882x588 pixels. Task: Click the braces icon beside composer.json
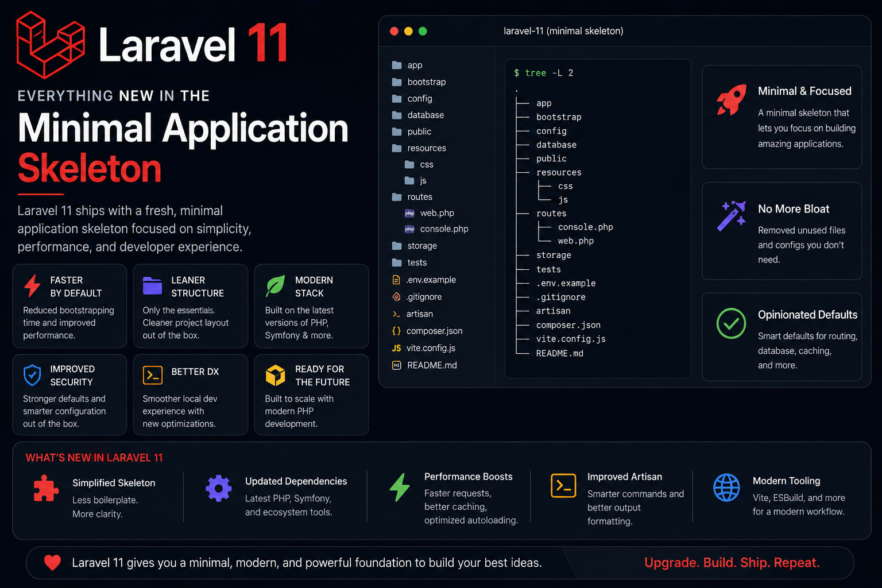[x=396, y=331]
